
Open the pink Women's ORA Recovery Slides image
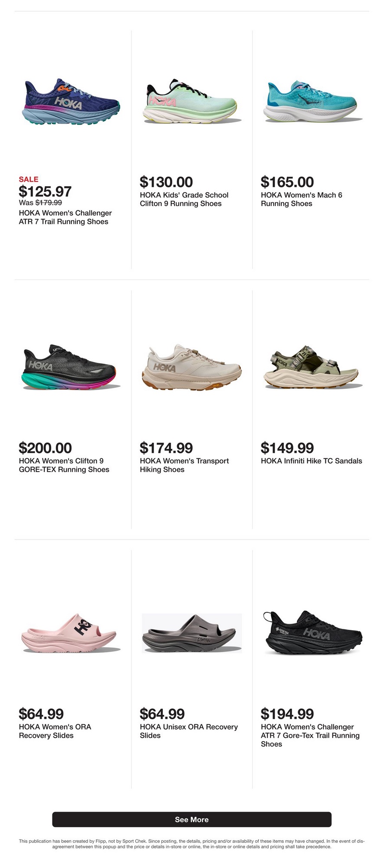[x=71, y=633]
